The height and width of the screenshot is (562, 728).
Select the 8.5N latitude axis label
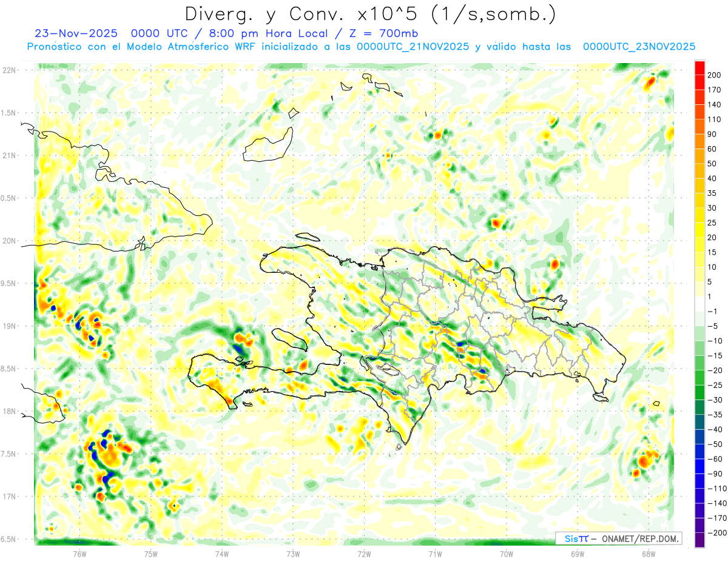[x=8, y=369]
